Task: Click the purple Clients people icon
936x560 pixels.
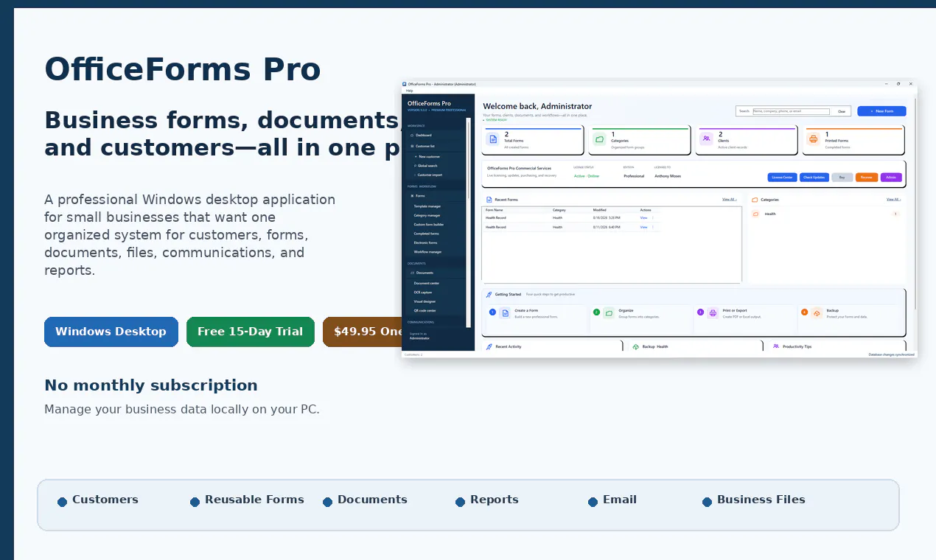Action: click(706, 139)
